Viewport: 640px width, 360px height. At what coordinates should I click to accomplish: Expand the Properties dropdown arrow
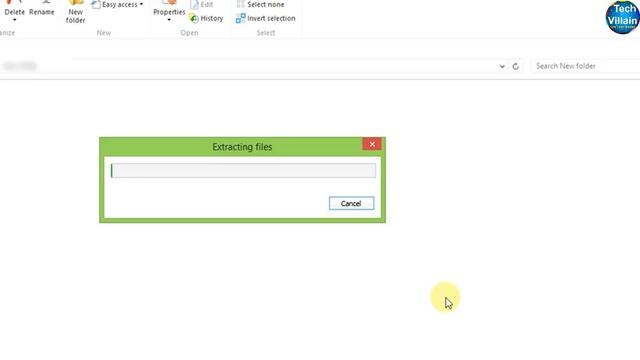[x=169, y=20]
